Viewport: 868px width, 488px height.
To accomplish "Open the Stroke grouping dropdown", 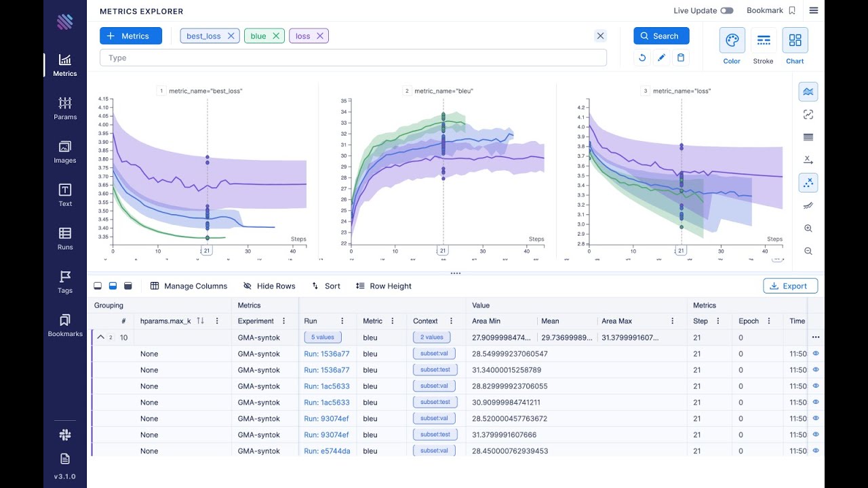I will click(x=764, y=46).
